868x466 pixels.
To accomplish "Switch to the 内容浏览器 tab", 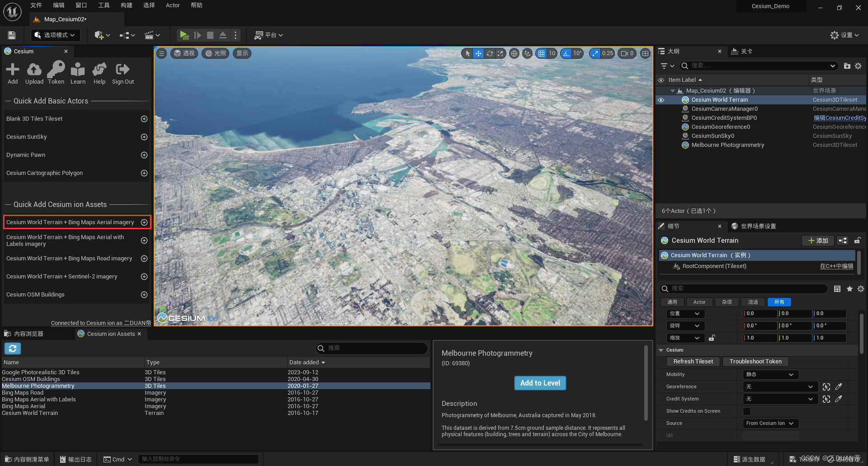I will click(x=28, y=334).
